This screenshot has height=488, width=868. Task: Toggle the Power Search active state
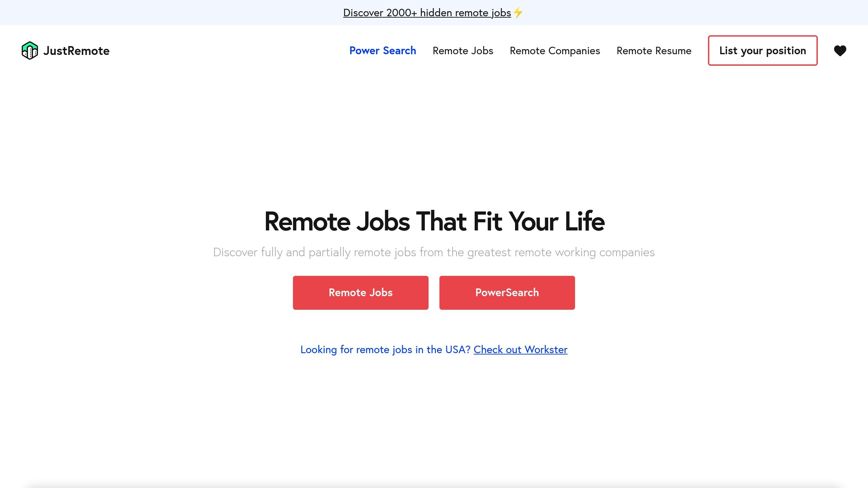(x=383, y=50)
